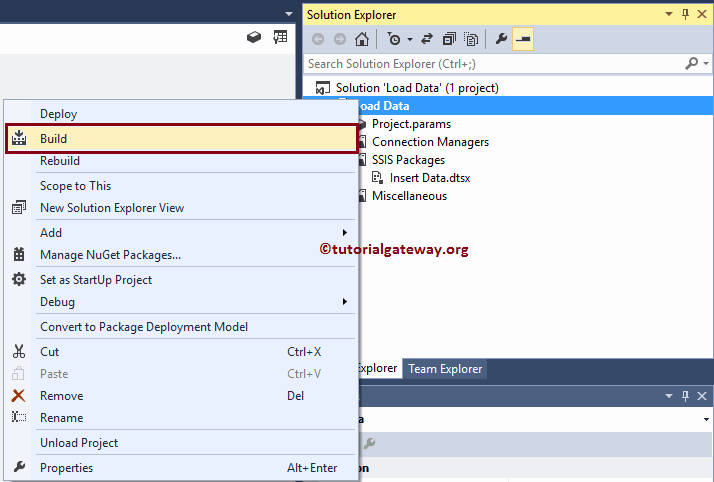The height and width of the screenshot is (482, 714).
Task: Click the grid table icon in designer toolbar
Action: coord(280,37)
